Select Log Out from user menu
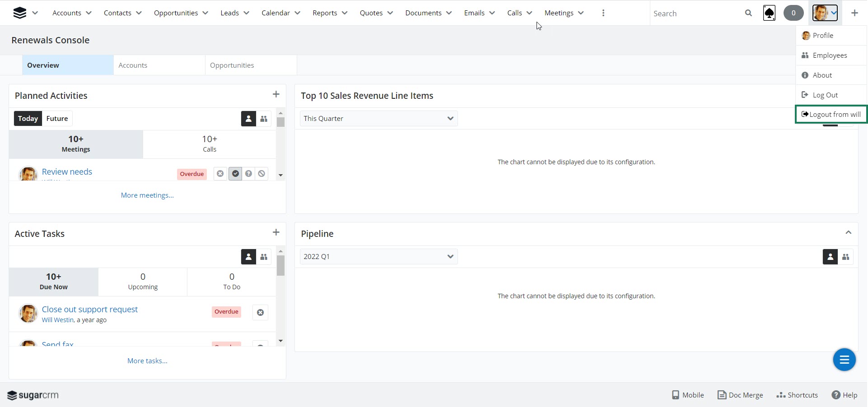868x407 pixels. pyautogui.click(x=825, y=95)
